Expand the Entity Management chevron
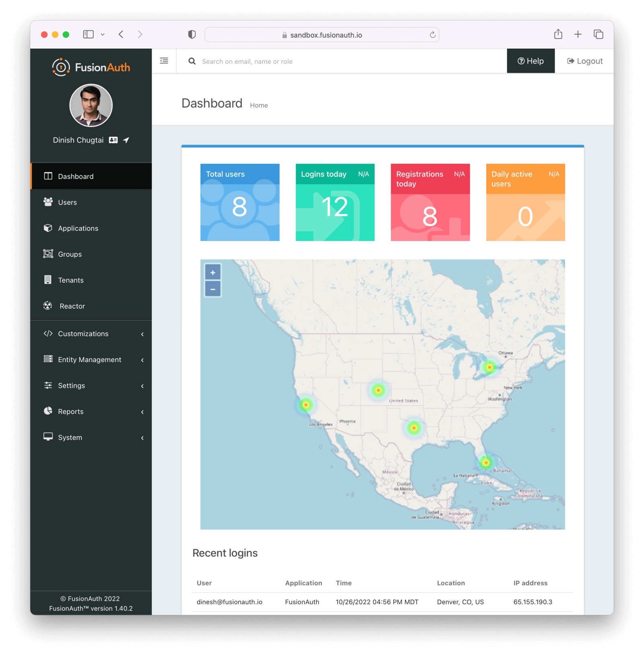Screen dimensions: 644x655 [142, 360]
